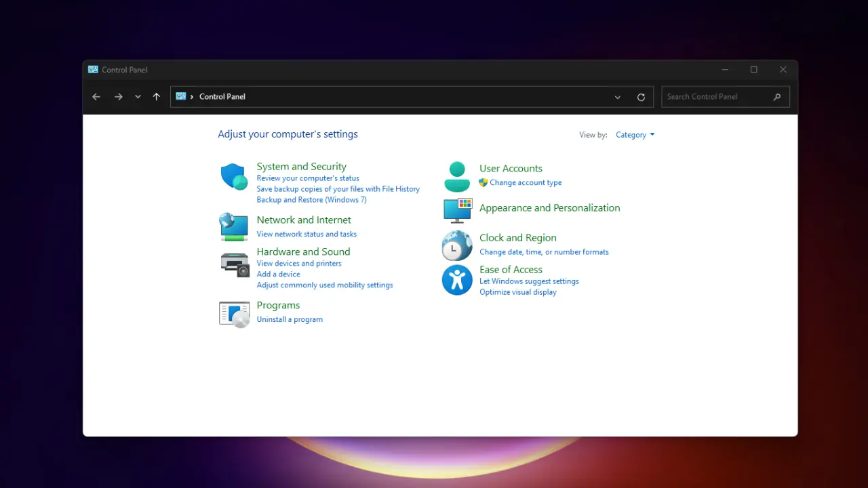Image resolution: width=868 pixels, height=488 pixels.
Task: Open Programs heading link
Action: pyautogui.click(x=278, y=306)
